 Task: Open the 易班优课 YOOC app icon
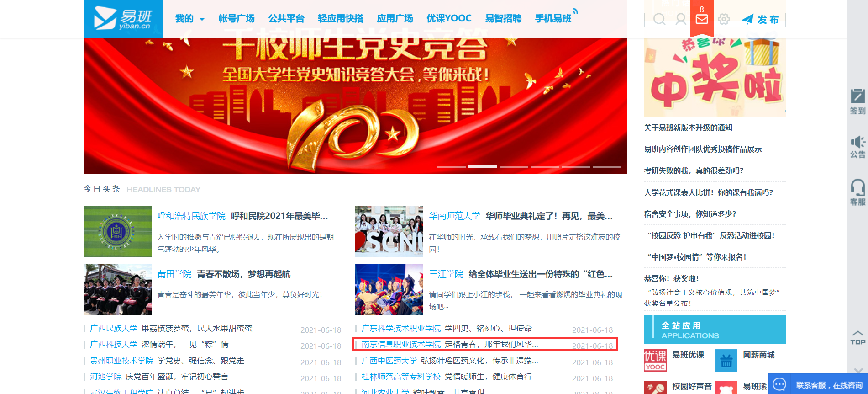coord(655,361)
